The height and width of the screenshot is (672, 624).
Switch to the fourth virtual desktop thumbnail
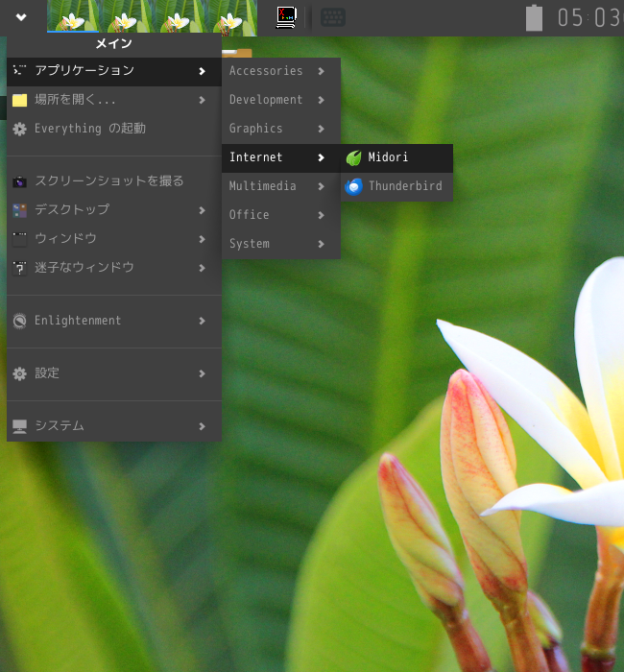click(231, 16)
